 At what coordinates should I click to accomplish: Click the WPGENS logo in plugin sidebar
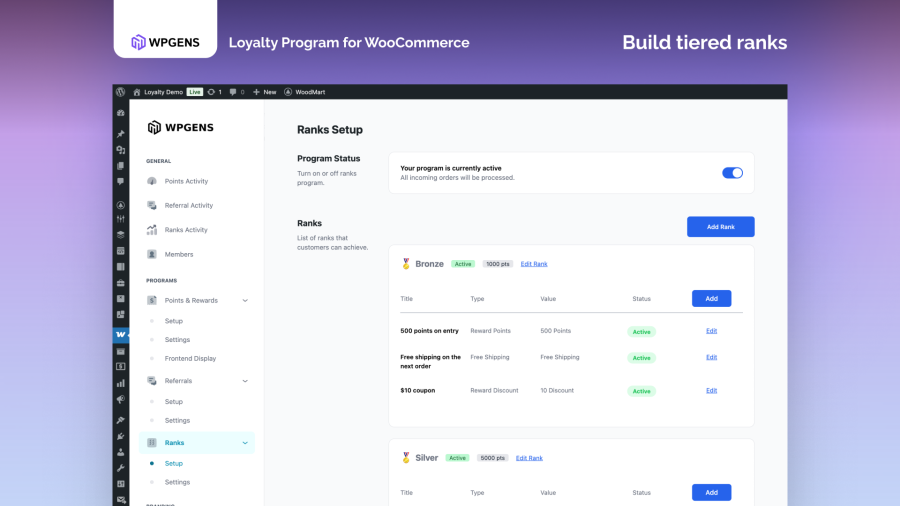click(180, 127)
